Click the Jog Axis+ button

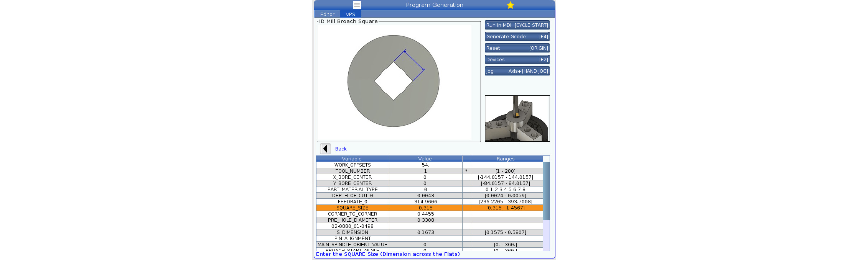point(517,71)
